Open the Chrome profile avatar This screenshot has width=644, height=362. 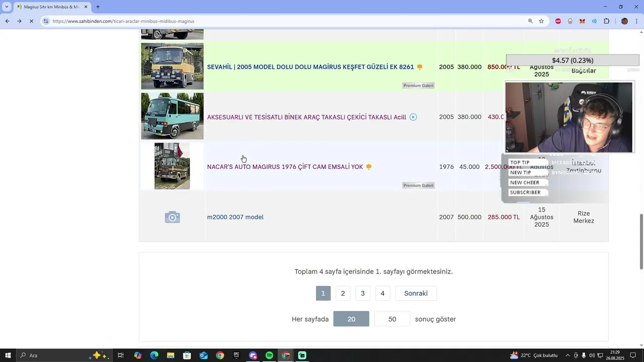point(624,21)
